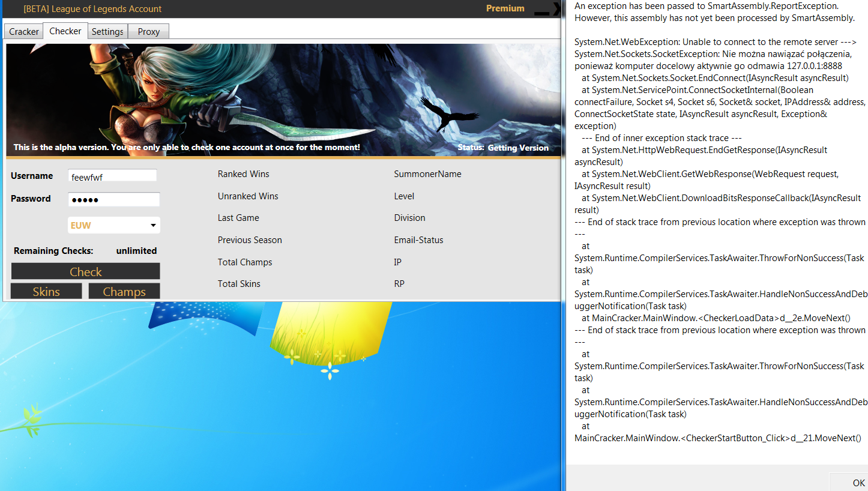The image size is (868, 491).
Task: Click the "Last Game" label
Action: pos(238,218)
